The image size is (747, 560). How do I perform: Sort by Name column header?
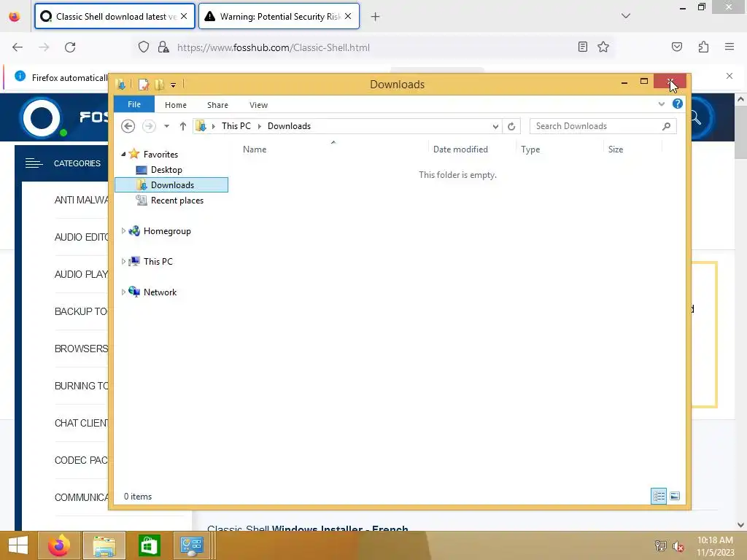pos(255,149)
